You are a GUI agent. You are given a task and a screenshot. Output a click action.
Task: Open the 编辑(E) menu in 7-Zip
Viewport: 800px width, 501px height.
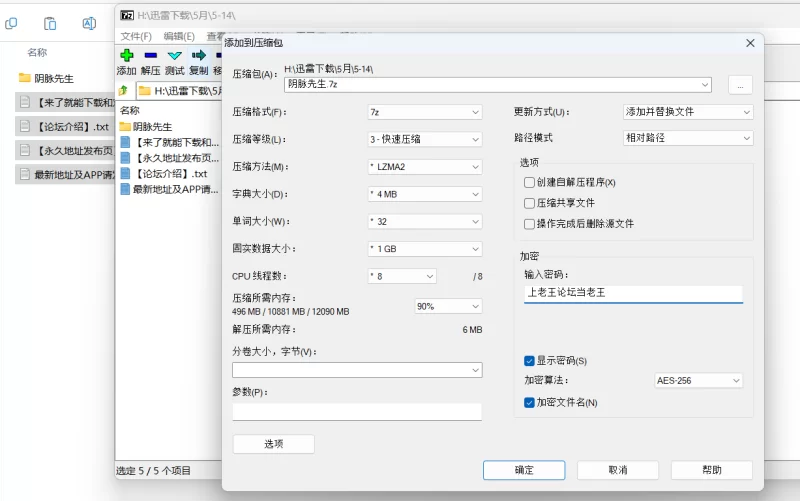tap(179, 36)
